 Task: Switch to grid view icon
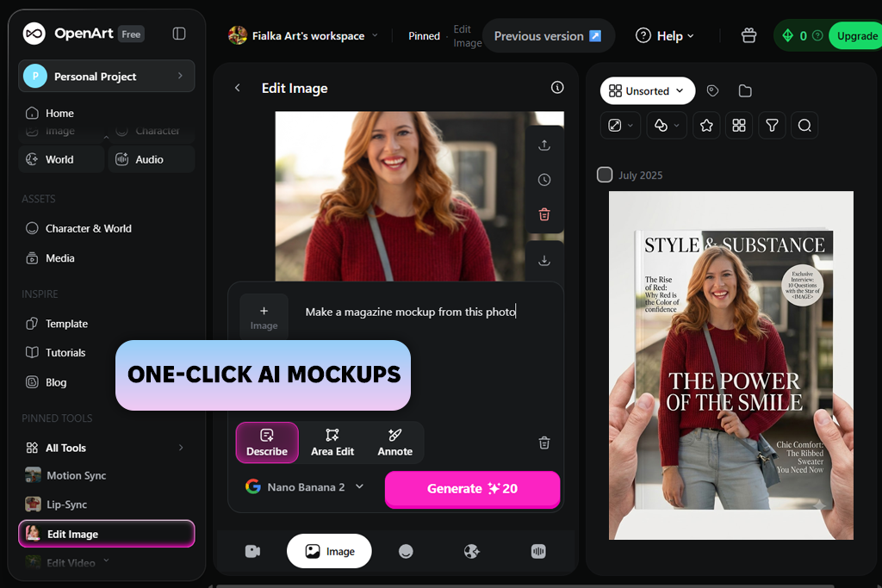[739, 126]
